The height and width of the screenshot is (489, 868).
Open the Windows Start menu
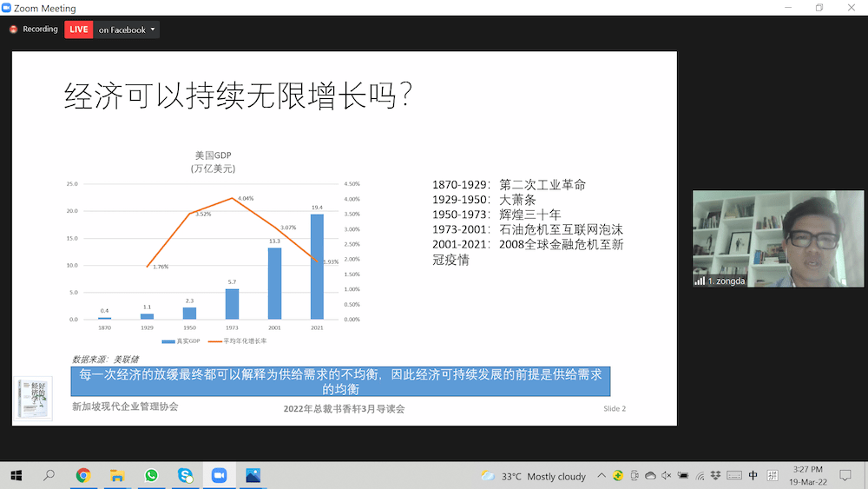click(16, 475)
